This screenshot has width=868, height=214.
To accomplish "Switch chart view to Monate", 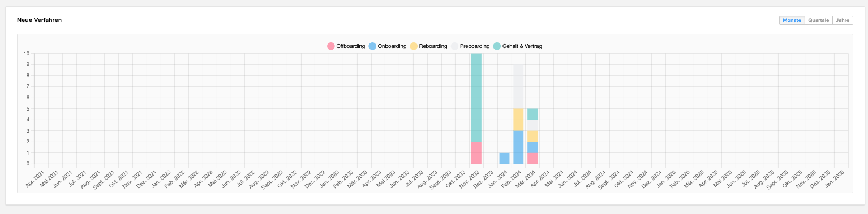I will [792, 20].
